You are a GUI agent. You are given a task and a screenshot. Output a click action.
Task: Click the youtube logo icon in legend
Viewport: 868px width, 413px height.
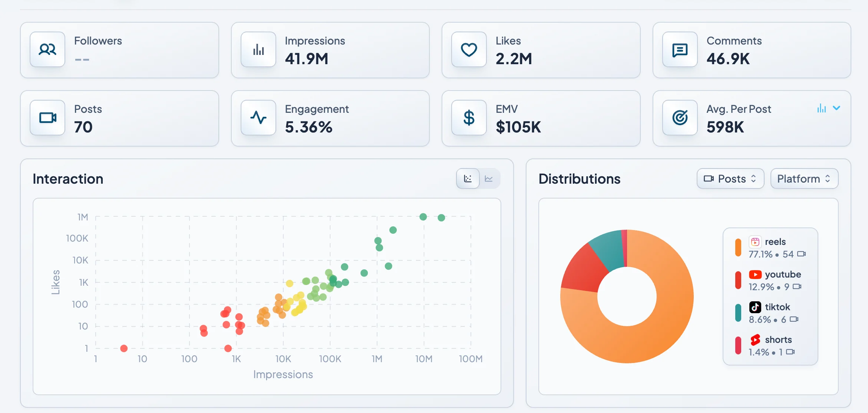tap(755, 275)
